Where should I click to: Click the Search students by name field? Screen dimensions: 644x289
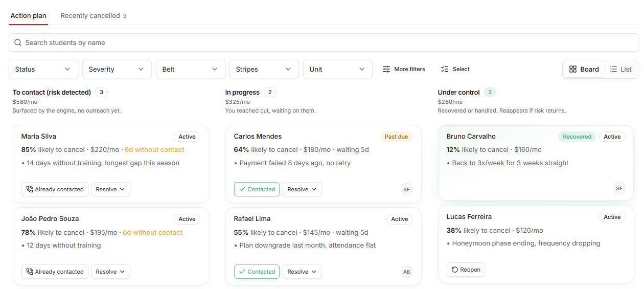click(x=323, y=43)
